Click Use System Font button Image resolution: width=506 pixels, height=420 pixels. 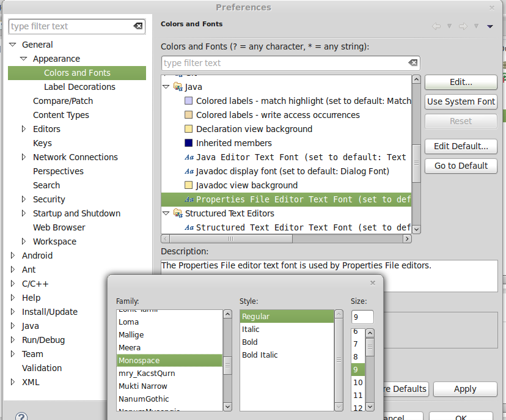point(461,101)
